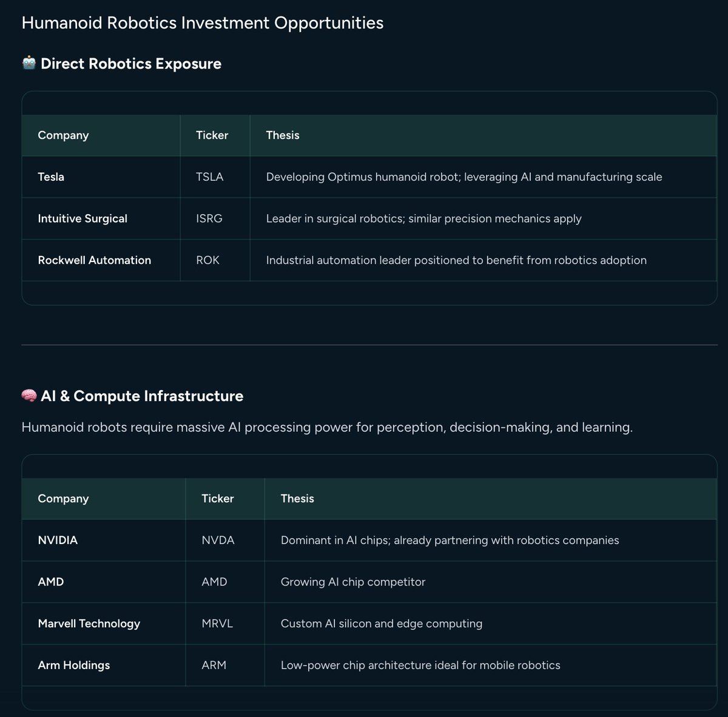Click Marvell Technology company name
Screen dimensions: 728x717
pyautogui.click(x=89, y=624)
